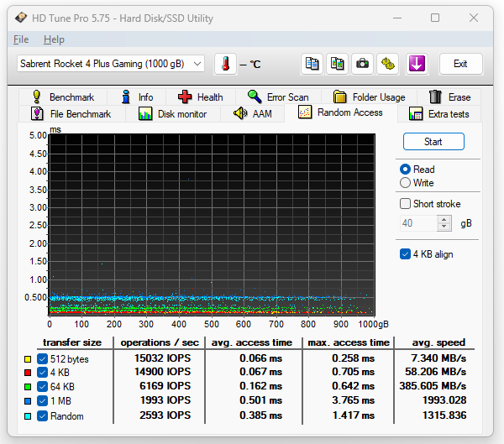Click the green 64 KB color swatch
504x444 pixels.
coord(28,387)
